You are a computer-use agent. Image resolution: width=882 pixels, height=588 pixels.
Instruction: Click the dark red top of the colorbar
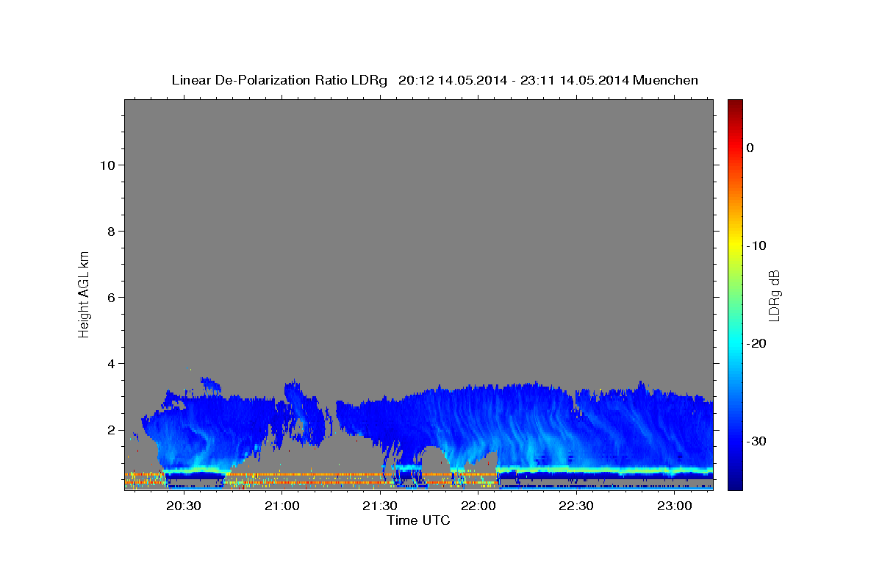(735, 104)
